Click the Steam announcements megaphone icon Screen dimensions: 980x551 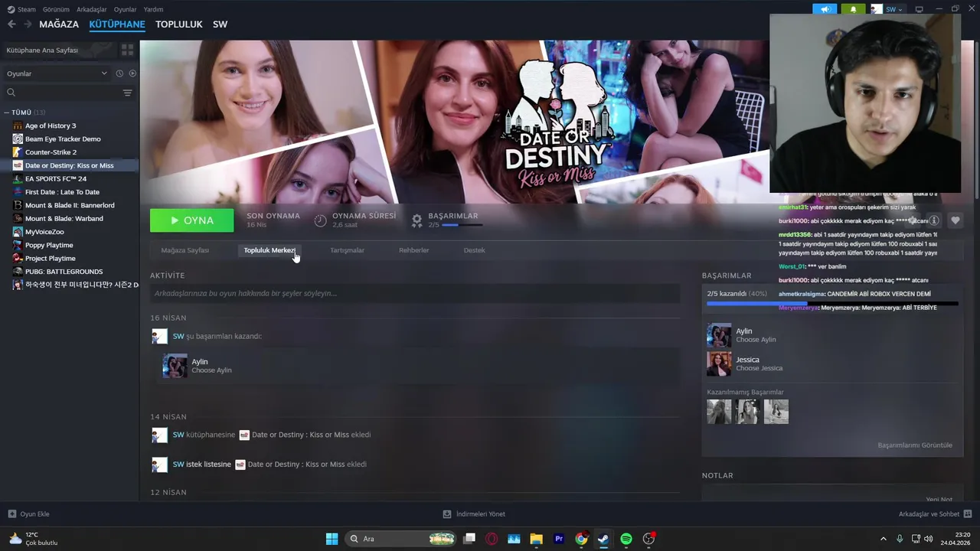pyautogui.click(x=825, y=9)
